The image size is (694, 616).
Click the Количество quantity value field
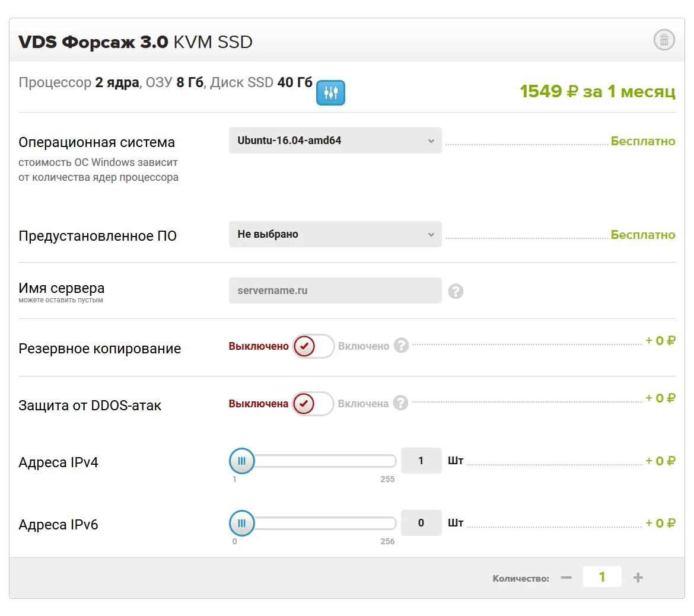[x=602, y=577]
